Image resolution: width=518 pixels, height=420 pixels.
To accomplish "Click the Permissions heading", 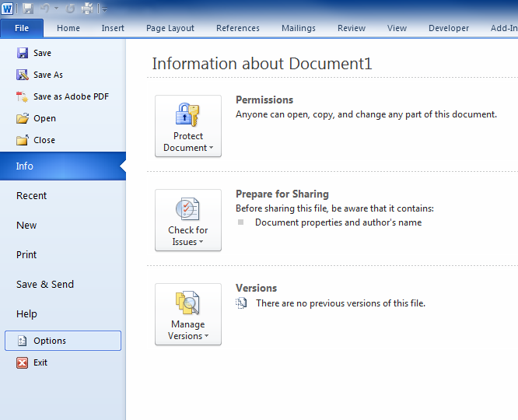I will click(264, 100).
